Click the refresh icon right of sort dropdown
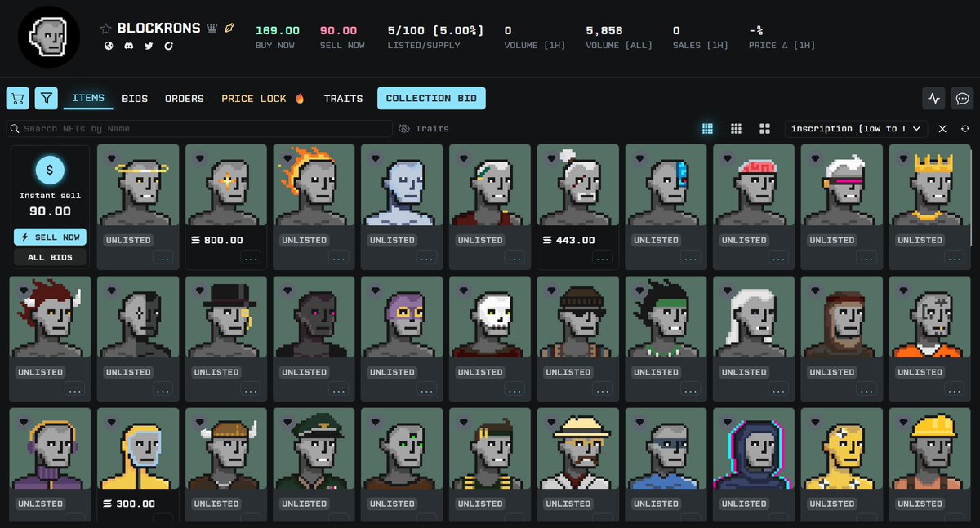This screenshot has width=980, height=528. pyautogui.click(x=965, y=129)
